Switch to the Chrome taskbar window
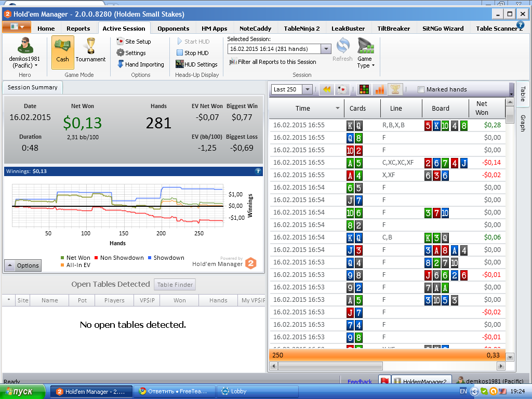Viewport: 532px width, 399px height. pyautogui.click(x=175, y=392)
